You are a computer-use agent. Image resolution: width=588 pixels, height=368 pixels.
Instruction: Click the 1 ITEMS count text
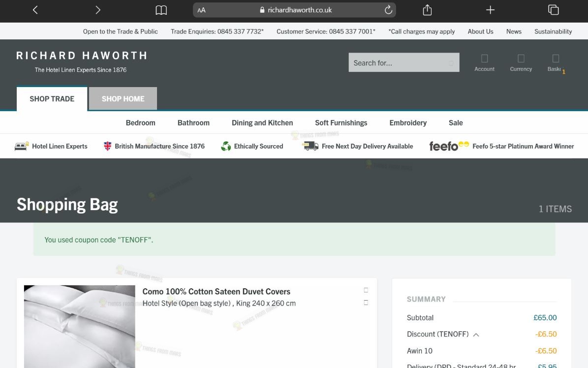coord(555,209)
